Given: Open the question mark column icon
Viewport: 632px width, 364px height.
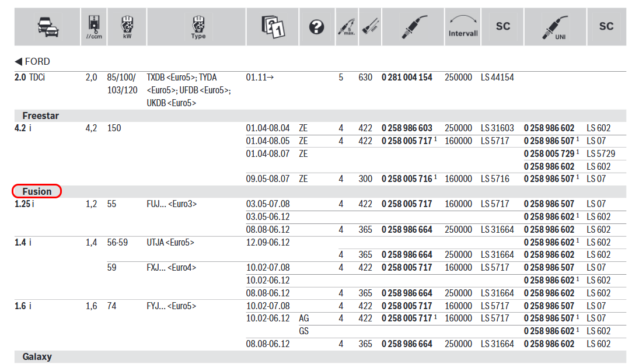Looking at the screenshot, I should tap(316, 27).
